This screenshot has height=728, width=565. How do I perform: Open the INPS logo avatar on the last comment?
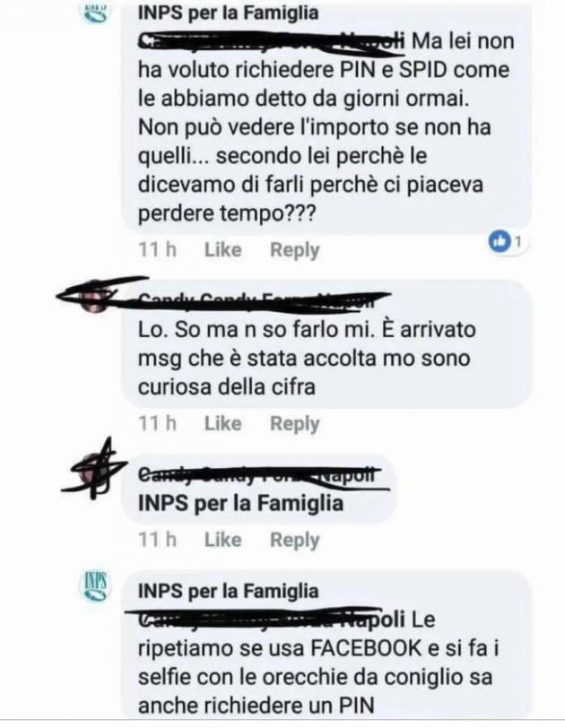96,585
